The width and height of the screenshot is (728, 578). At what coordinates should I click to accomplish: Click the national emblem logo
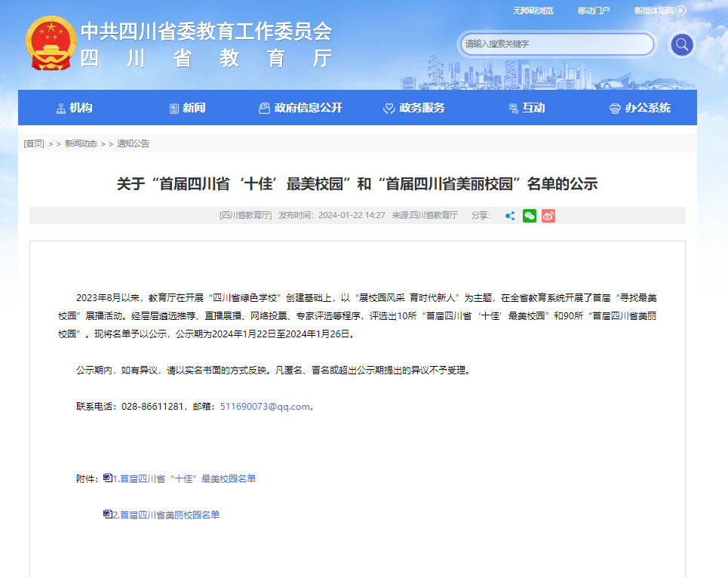[x=51, y=44]
